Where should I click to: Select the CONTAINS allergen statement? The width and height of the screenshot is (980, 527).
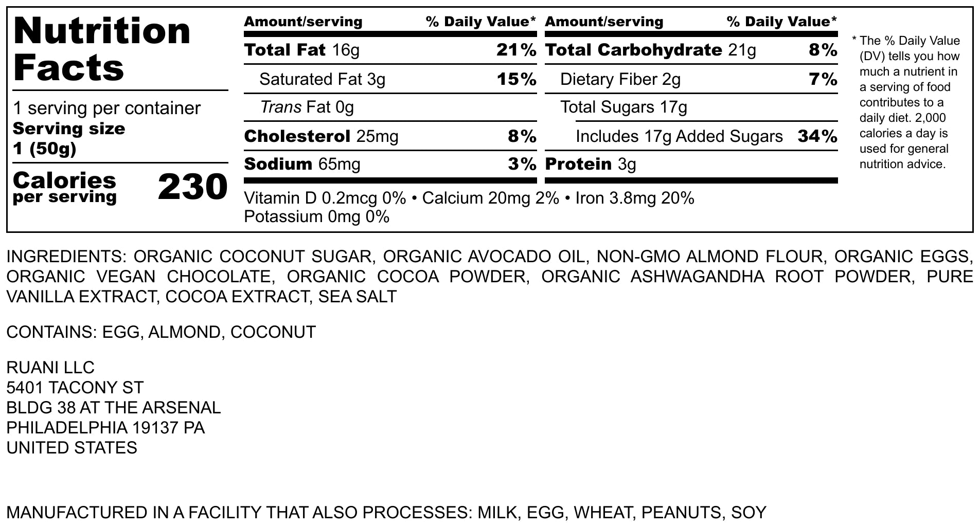pyautogui.click(x=161, y=332)
